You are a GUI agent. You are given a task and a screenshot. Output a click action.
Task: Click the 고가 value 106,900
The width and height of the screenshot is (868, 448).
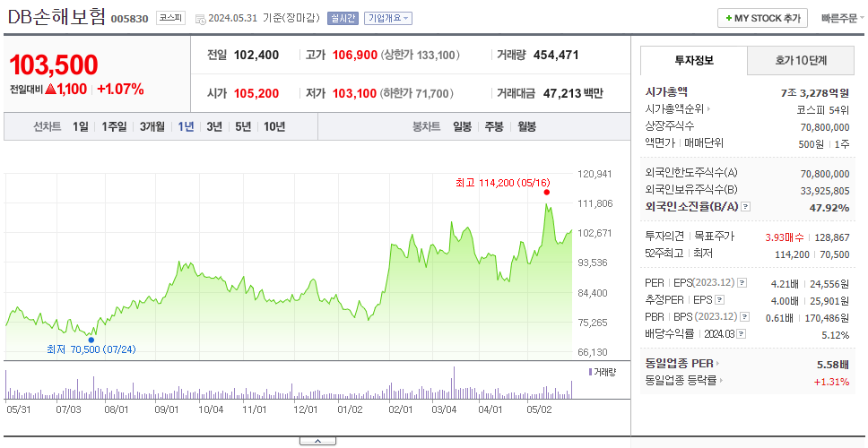tap(355, 55)
